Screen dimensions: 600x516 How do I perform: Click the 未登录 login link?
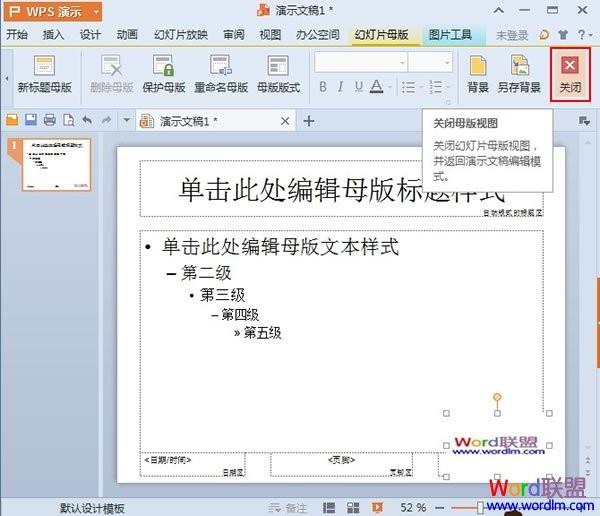pyautogui.click(x=512, y=35)
